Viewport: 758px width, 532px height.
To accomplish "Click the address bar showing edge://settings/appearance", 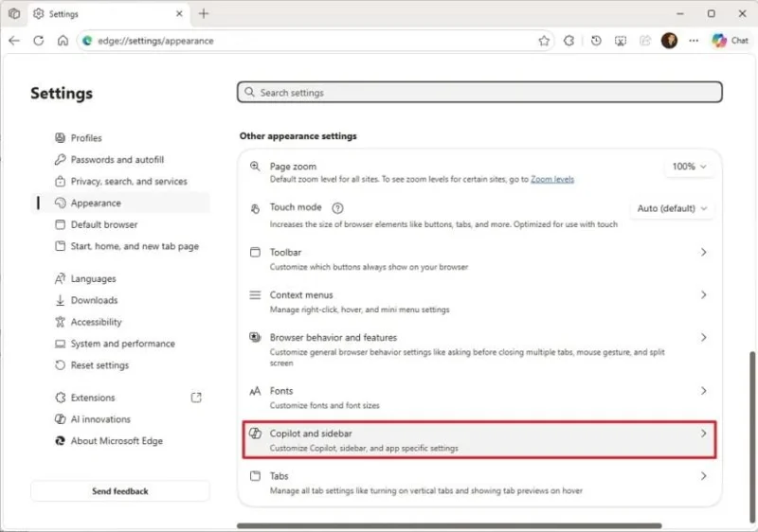I will click(x=316, y=41).
